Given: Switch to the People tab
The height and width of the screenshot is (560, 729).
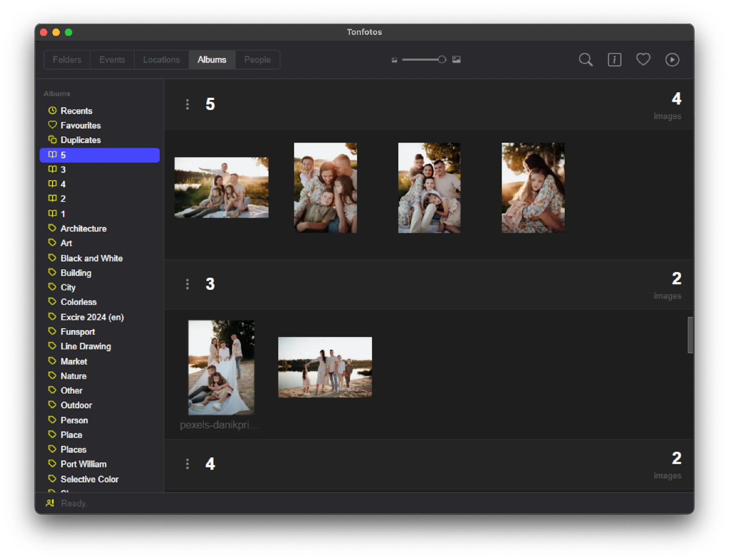Looking at the screenshot, I should 257,60.
